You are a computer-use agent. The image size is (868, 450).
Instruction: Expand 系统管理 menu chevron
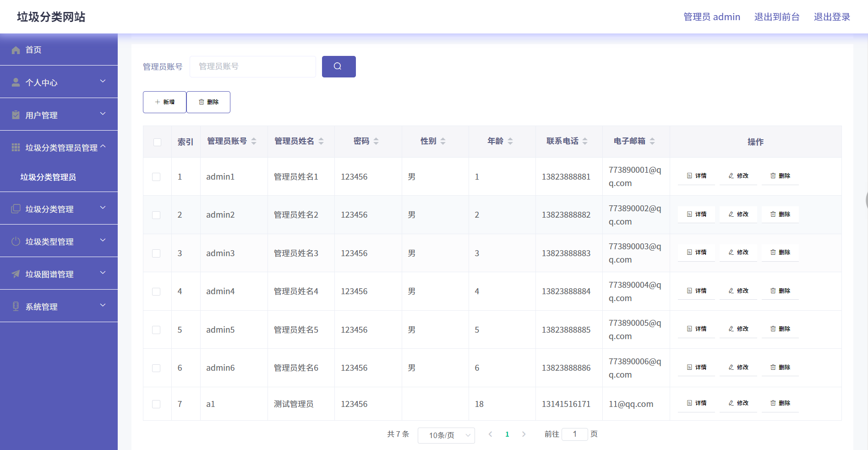(x=103, y=305)
